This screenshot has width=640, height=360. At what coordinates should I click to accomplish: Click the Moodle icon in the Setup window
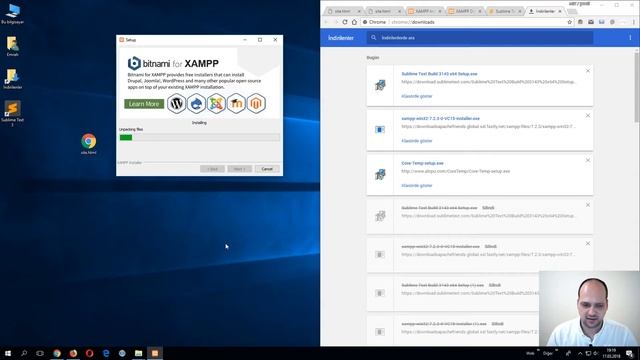point(236,103)
